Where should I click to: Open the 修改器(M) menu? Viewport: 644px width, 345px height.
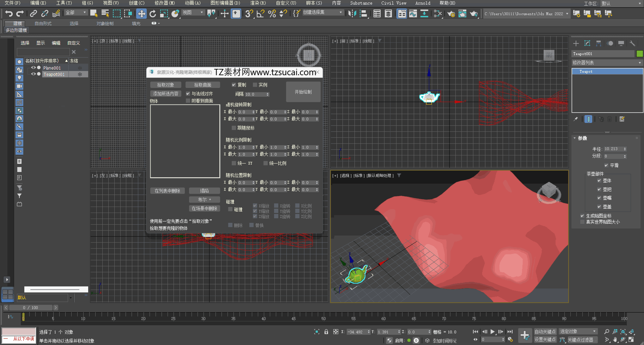coord(165,3)
